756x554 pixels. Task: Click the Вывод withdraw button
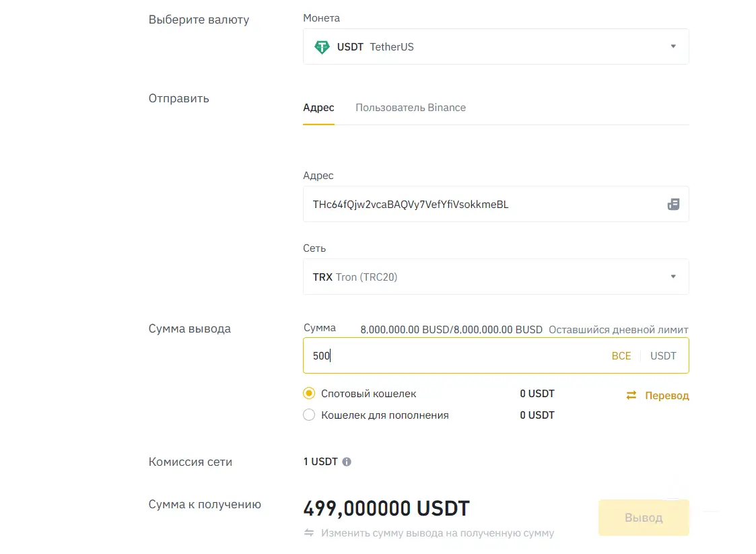pos(644,518)
